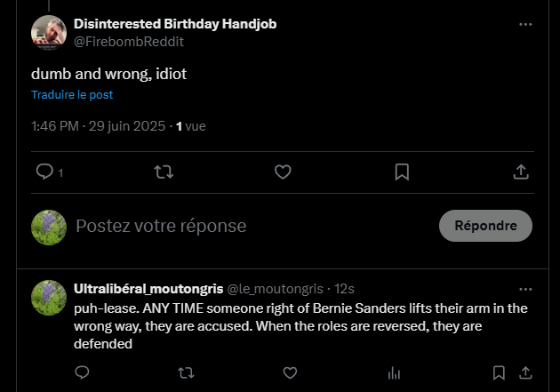Share the main post

coord(521,172)
